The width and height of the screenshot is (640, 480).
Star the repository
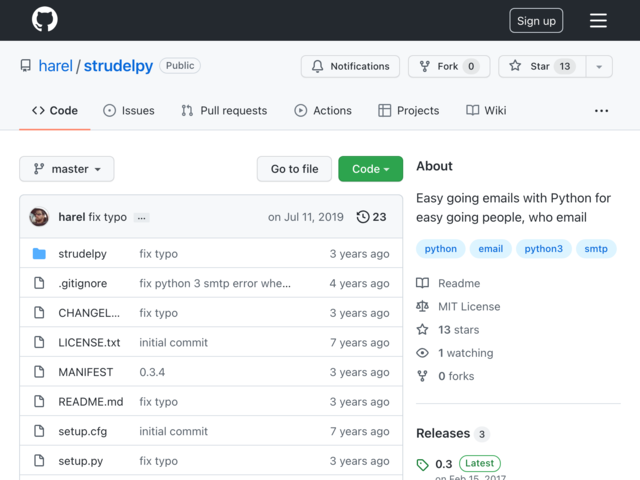tap(542, 66)
